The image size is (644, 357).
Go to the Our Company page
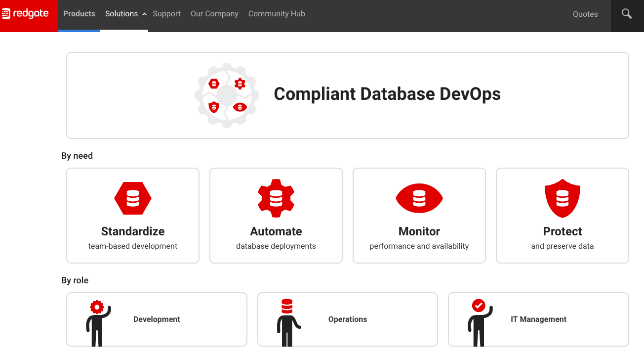(x=214, y=14)
